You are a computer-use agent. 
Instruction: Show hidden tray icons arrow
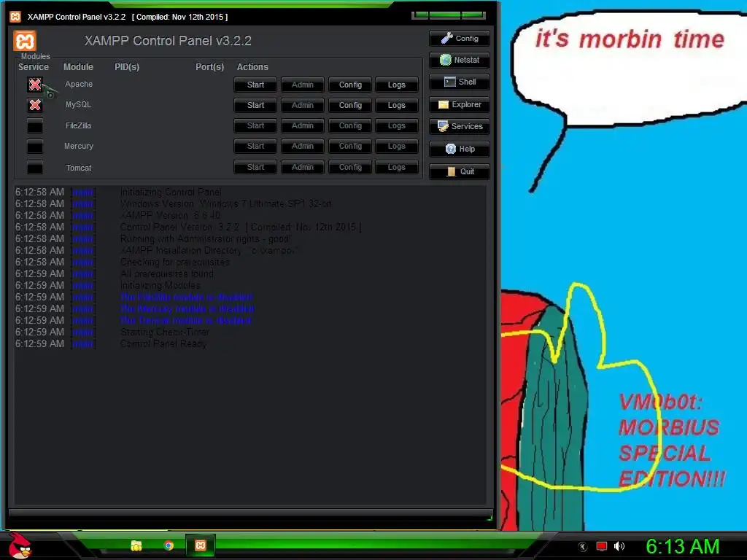click(x=583, y=547)
